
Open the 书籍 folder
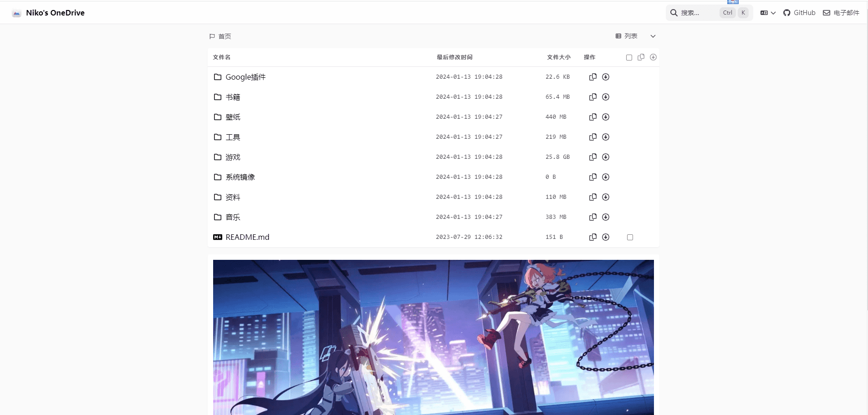[x=227, y=97]
